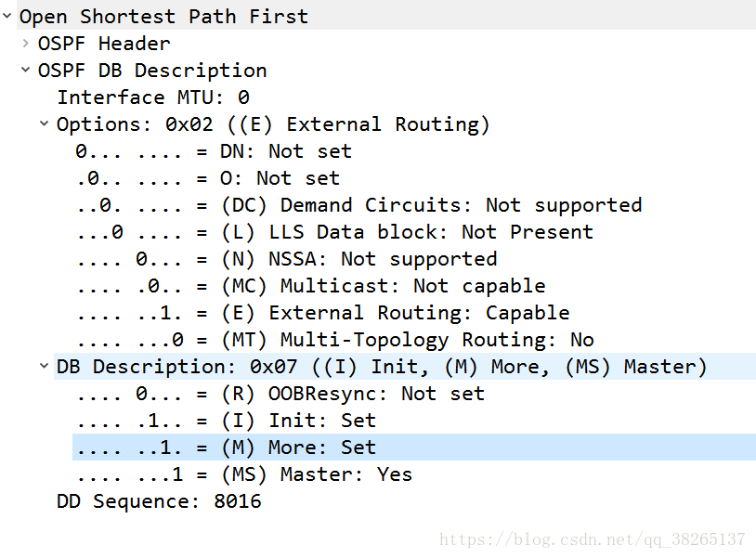Click the Multi-Topology Routing: No row
The height and width of the screenshot is (558, 756).
coord(334,340)
